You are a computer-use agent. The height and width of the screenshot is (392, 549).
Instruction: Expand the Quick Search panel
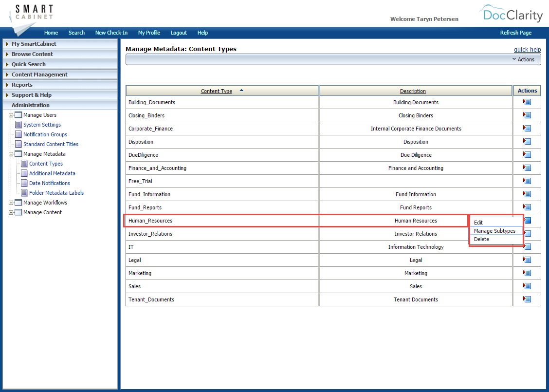[60, 64]
